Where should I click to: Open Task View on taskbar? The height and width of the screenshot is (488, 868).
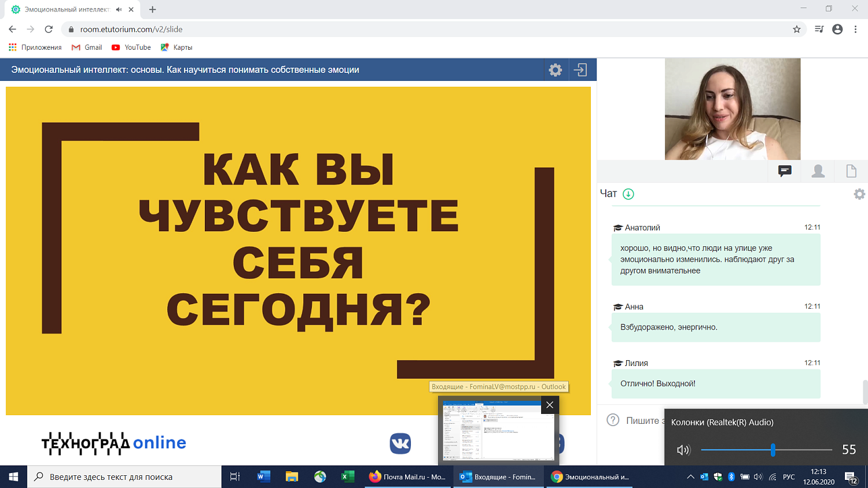click(x=235, y=476)
